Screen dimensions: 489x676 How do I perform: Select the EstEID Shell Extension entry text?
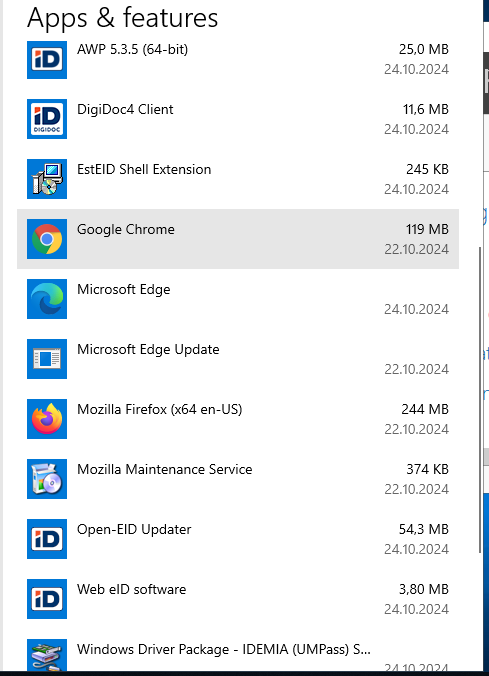[x=144, y=169]
